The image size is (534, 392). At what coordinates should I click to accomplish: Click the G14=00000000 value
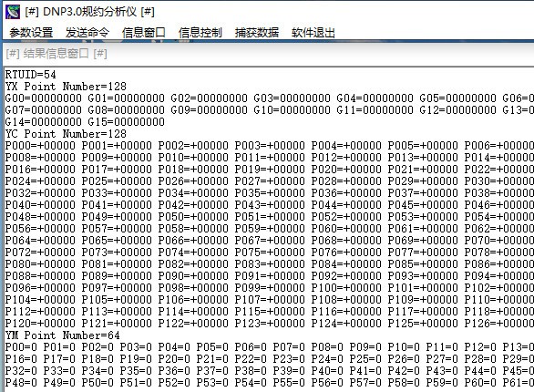coord(43,122)
